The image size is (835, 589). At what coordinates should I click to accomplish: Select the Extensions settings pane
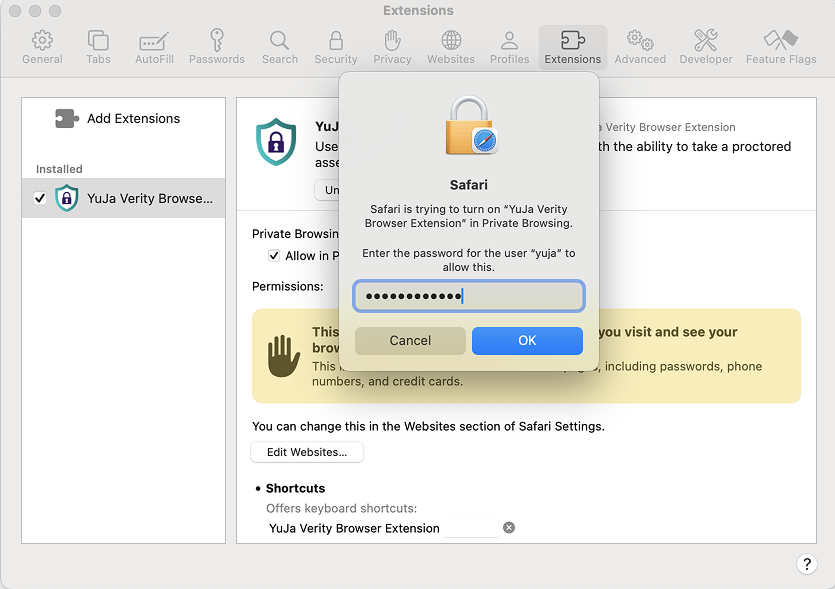(572, 47)
